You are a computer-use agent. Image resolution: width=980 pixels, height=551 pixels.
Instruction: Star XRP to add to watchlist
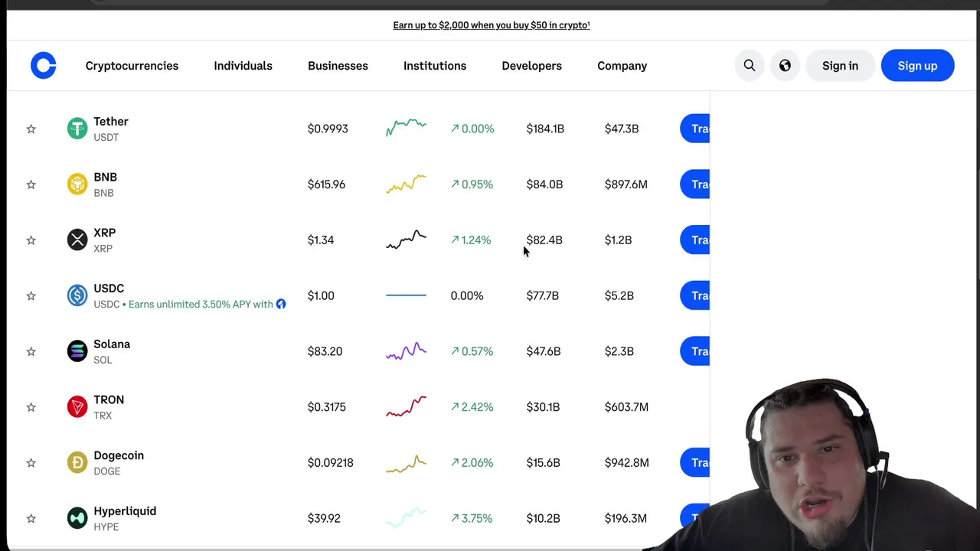click(31, 240)
